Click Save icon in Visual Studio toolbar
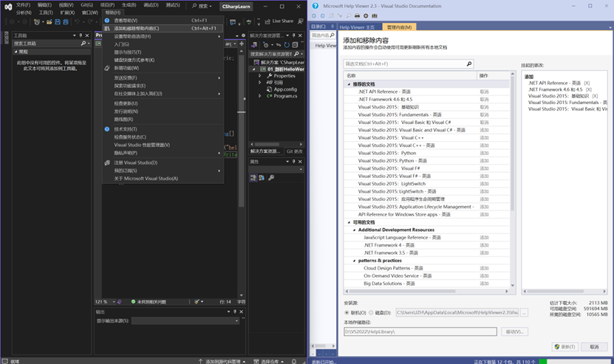Screen dimensions: 614x364 coord(58,22)
